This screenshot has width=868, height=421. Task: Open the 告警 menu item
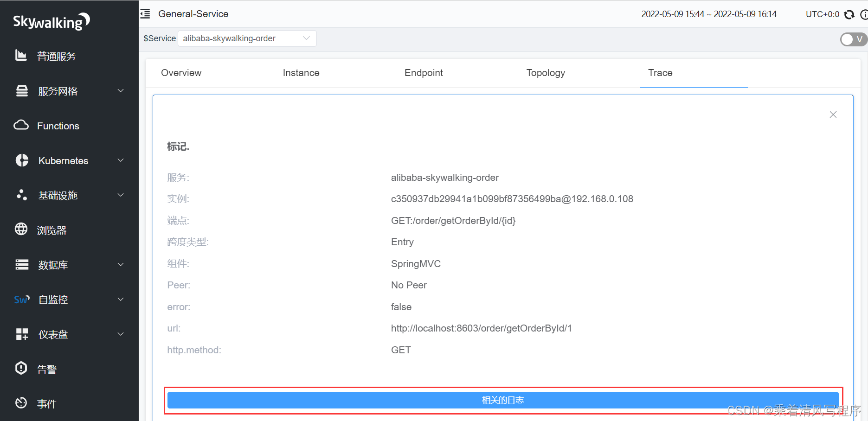click(47, 370)
